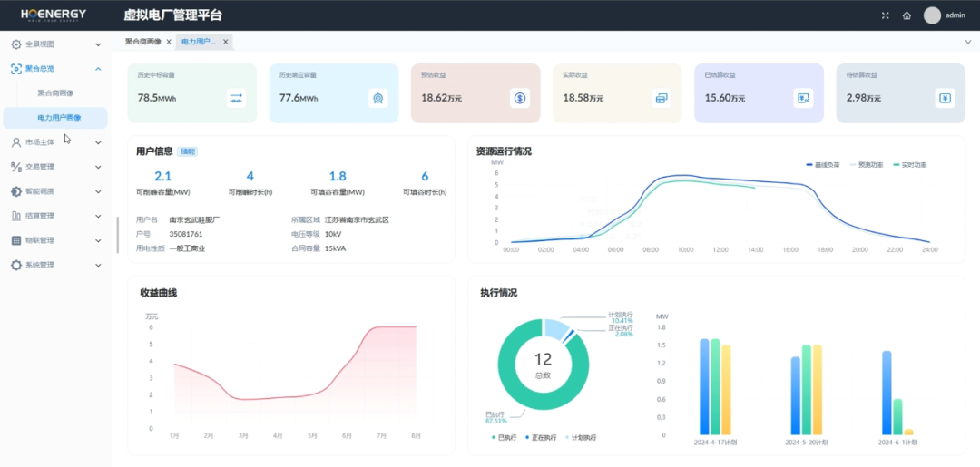Open the admin user menu
The height and width of the screenshot is (467, 980).
pos(945,15)
